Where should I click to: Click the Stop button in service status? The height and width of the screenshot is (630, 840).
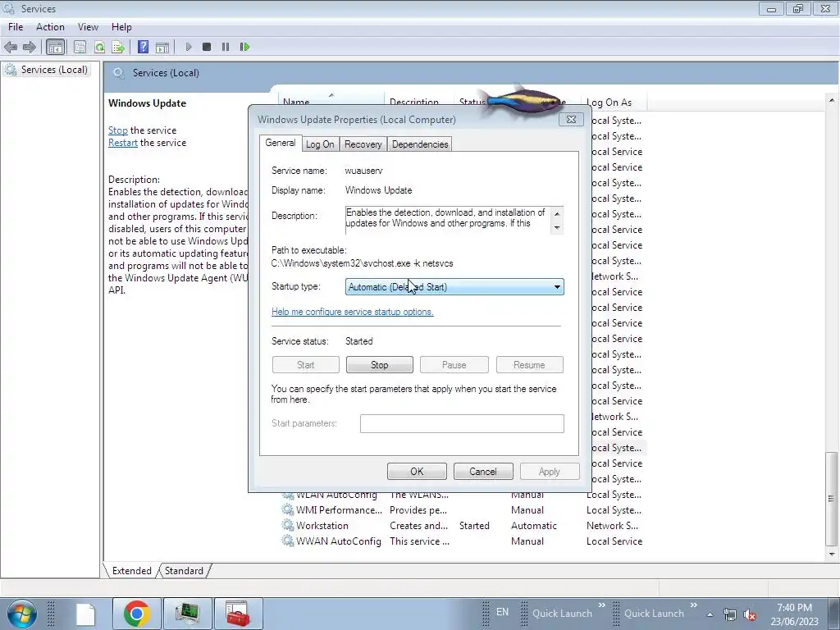(x=379, y=365)
